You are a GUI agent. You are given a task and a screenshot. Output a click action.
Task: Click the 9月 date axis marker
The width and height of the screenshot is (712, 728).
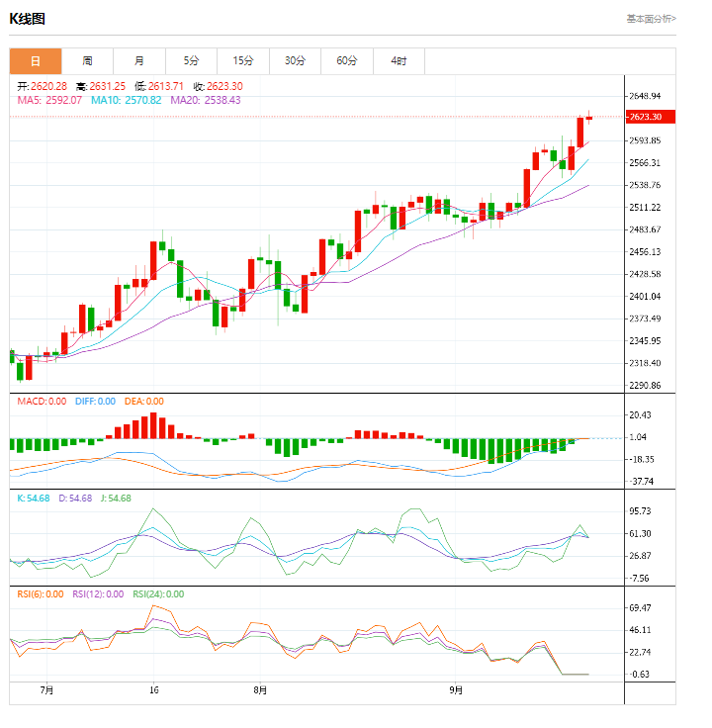[x=456, y=689]
